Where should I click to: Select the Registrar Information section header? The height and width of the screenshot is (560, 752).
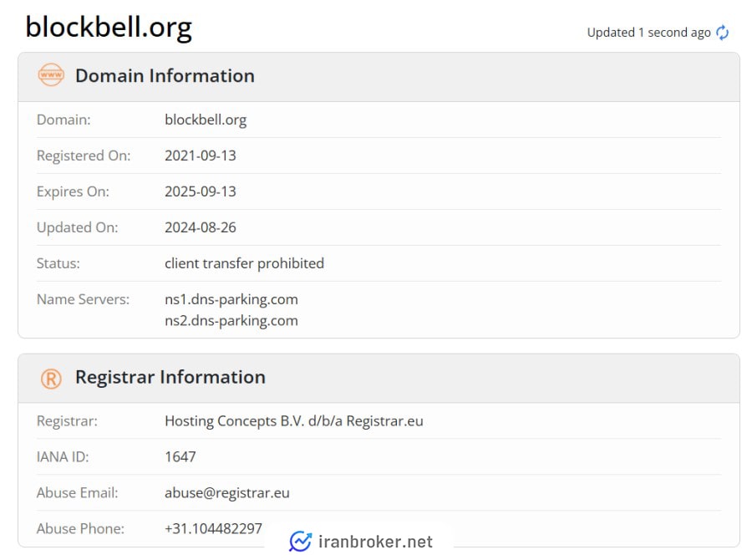(379, 378)
